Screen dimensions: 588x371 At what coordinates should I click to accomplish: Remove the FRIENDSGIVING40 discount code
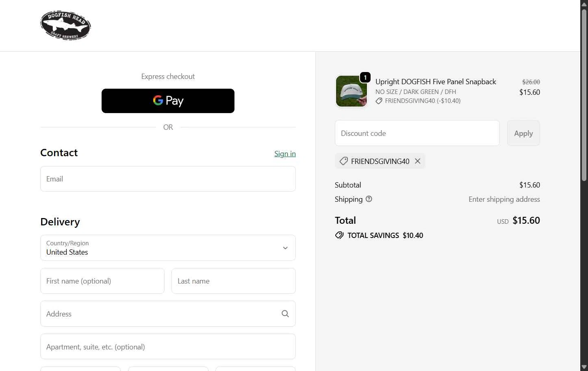coord(418,161)
